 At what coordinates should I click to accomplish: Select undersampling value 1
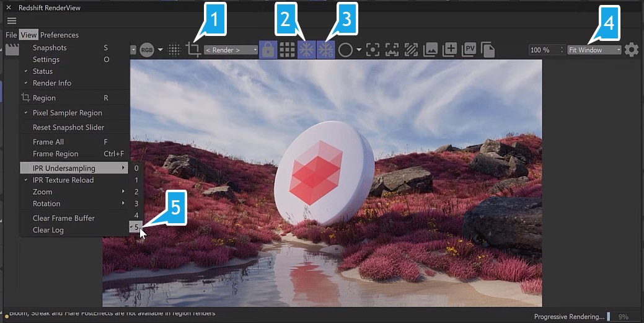(136, 180)
